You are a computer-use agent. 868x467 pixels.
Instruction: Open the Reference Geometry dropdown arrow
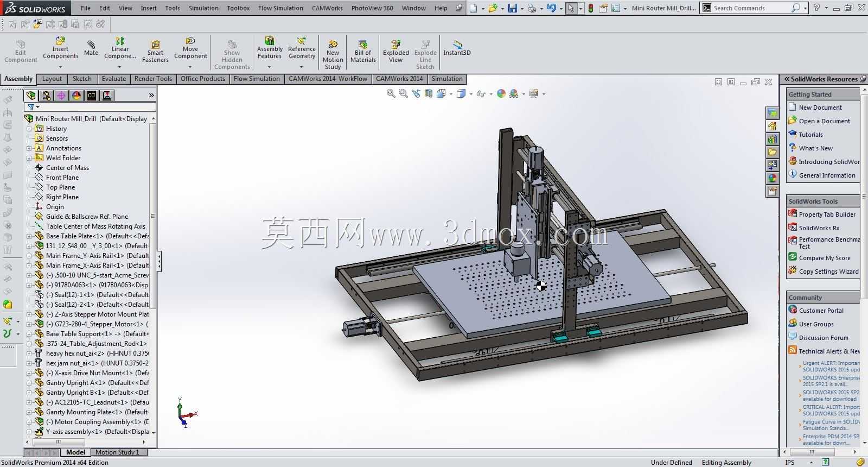click(302, 67)
